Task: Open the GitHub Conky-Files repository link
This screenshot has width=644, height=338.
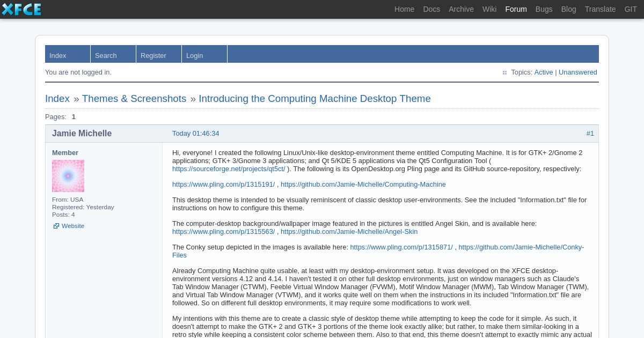Action: tap(521, 247)
